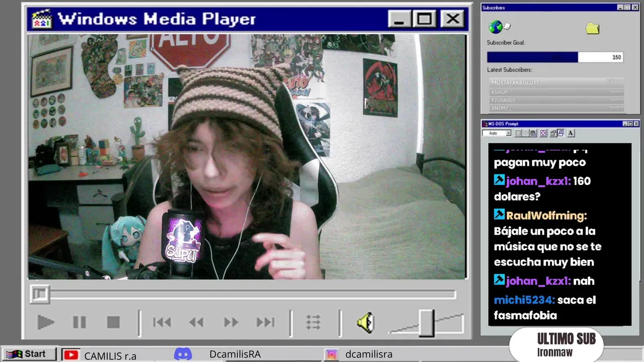The width and height of the screenshot is (644, 362).
Task: Close the Subscribers window
Action: tap(635, 8)
